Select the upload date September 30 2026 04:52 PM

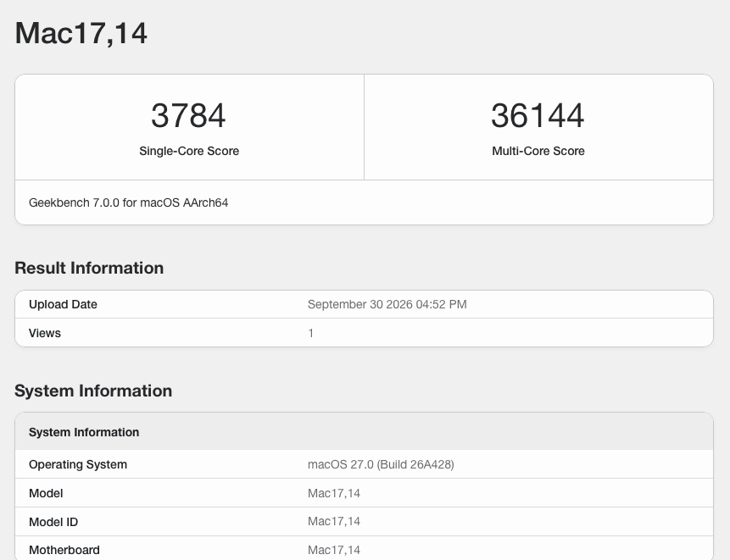(387, 304)
